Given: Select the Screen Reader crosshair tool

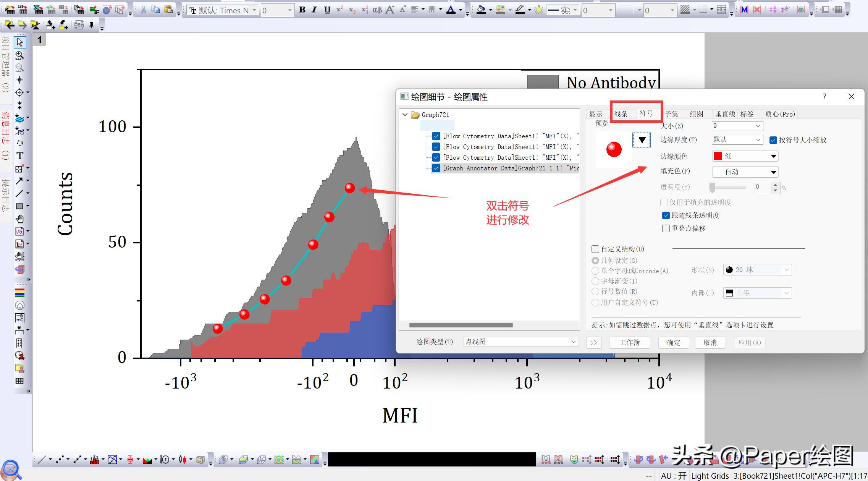Looking at the screenshot, I should click(20, 80).
